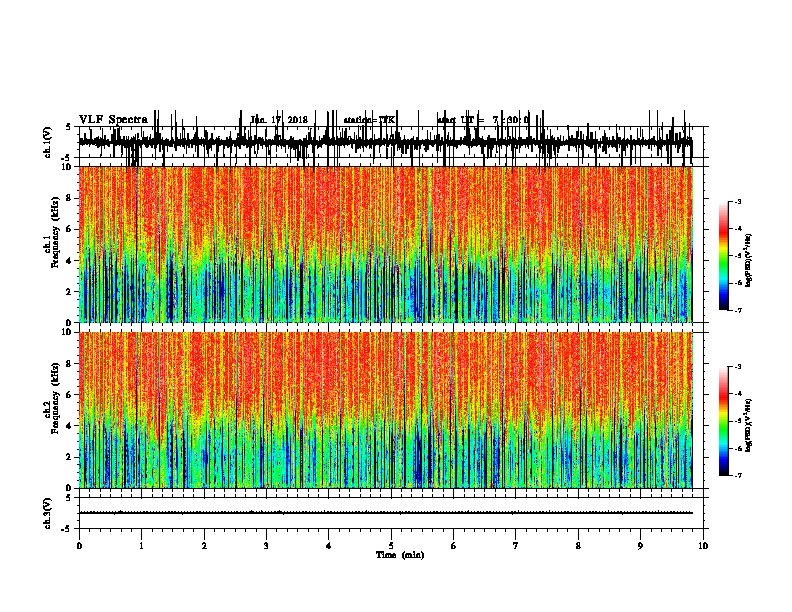Click the ch.2 spectrogram color bar
Screen dimensions: 792x612
724,421
